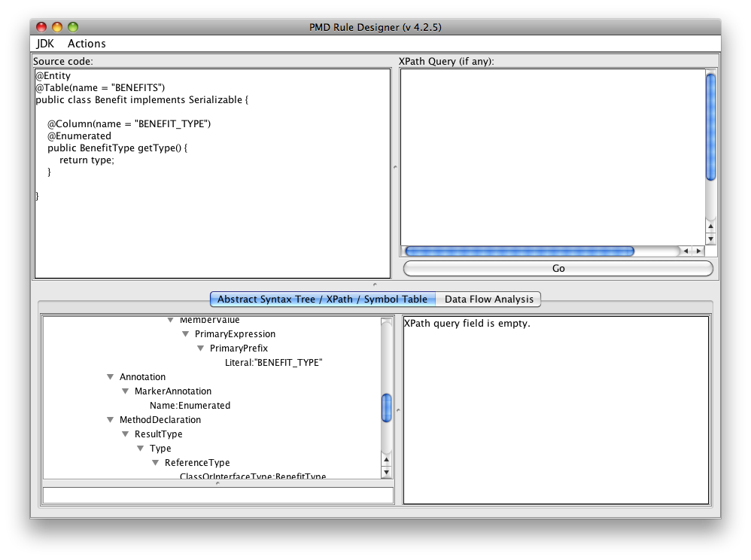Collapse the MethodDeclaration tree node

pyautogui.click(x=110, y=420)
